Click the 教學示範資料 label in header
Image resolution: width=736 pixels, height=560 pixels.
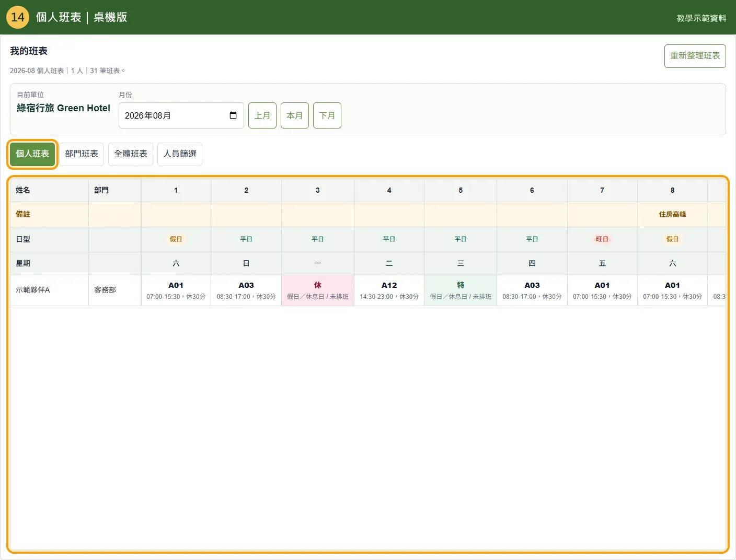point(701,18)
